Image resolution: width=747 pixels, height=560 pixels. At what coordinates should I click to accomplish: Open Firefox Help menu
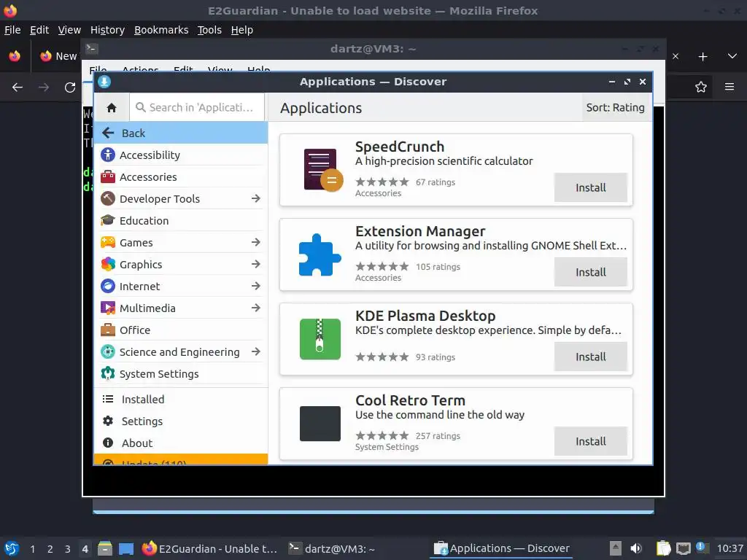242,30
